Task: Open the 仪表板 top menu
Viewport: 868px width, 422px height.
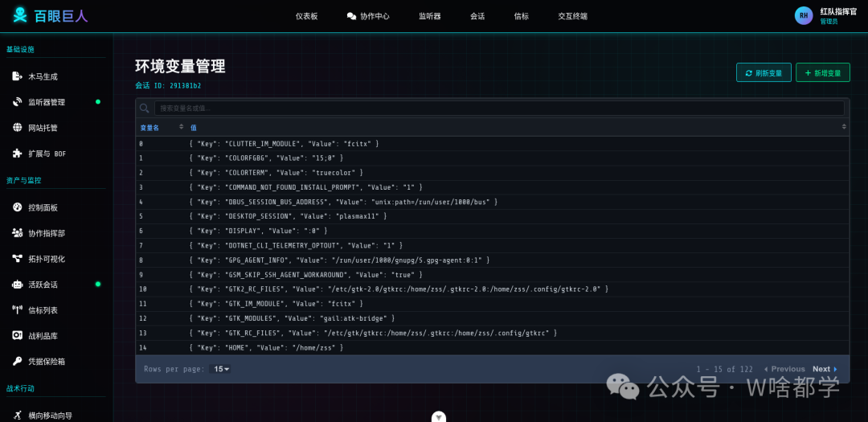Action: (307, 16)
